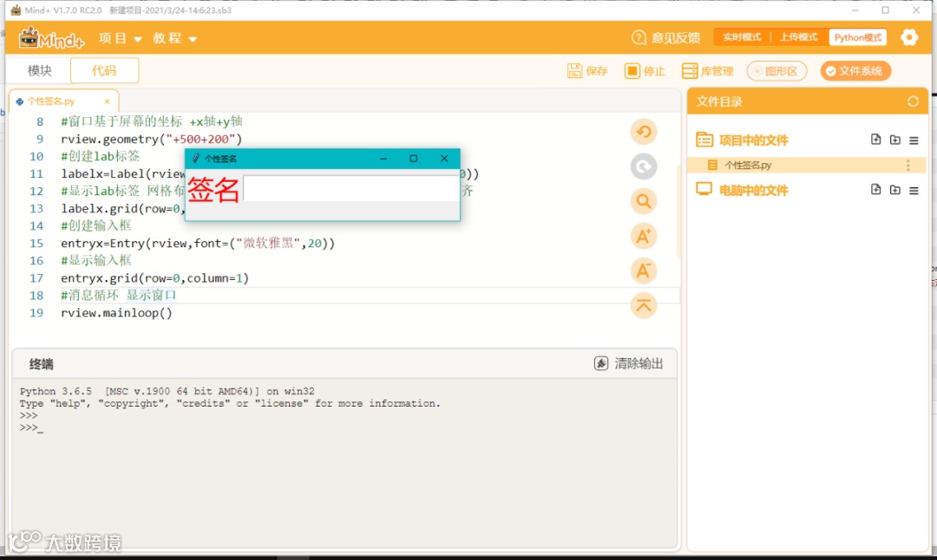Click the 清除输出 eraser icon
Screen dimensions: 937x560
pos(601,363)
